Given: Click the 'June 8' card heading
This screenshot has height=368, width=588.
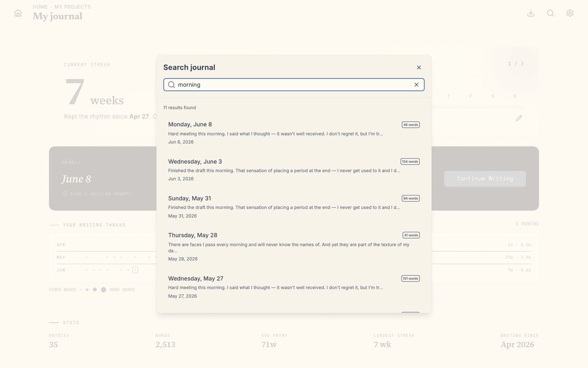Looking at the screenshot, I should [x=76, y=179].
